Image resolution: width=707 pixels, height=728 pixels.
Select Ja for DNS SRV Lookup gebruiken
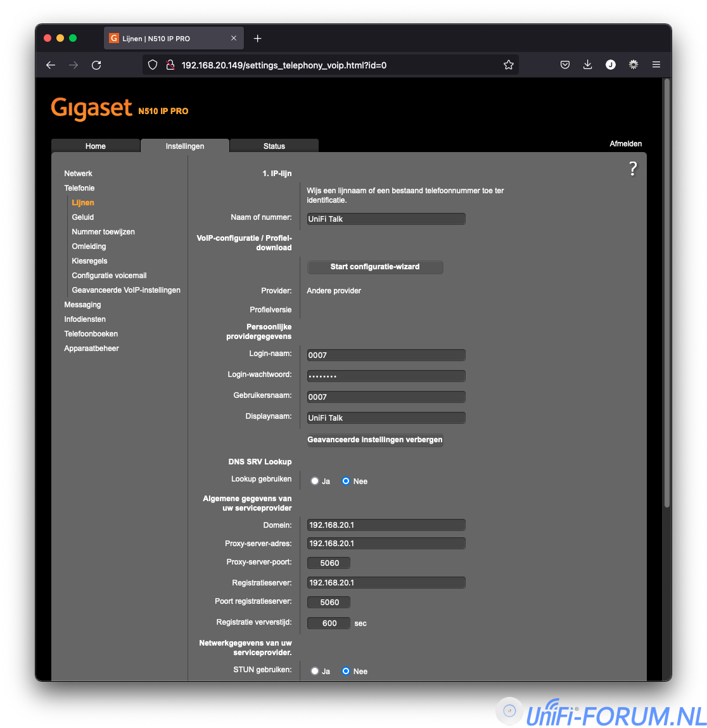pos(315,482)
